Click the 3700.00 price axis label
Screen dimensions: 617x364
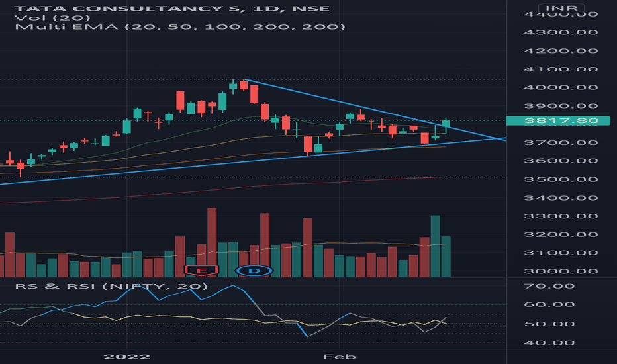pyautogui.click(x=561, y=142)
